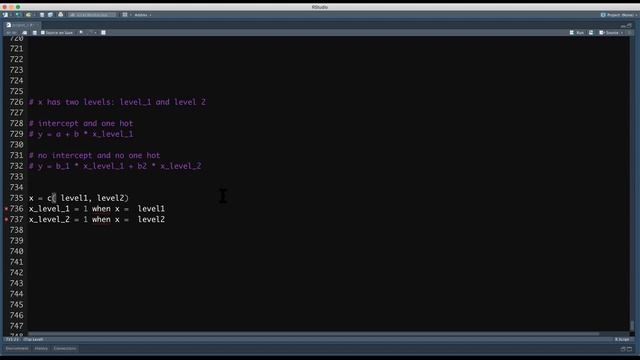Click line number 735 in the gutter
This screenshot has width=640, height=360.
tap(16, 198)
